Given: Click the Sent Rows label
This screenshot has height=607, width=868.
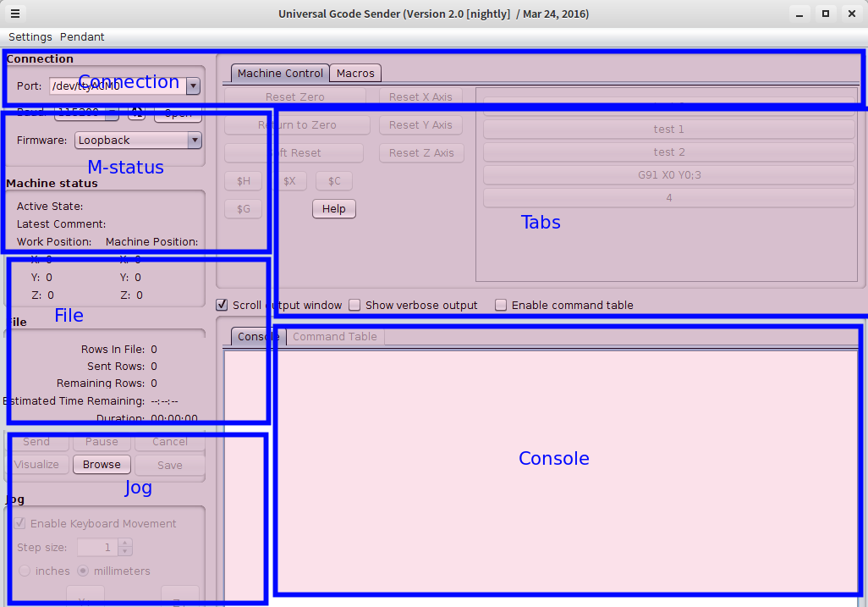Looking at the screenshot, I should click(x=116, y=366).
